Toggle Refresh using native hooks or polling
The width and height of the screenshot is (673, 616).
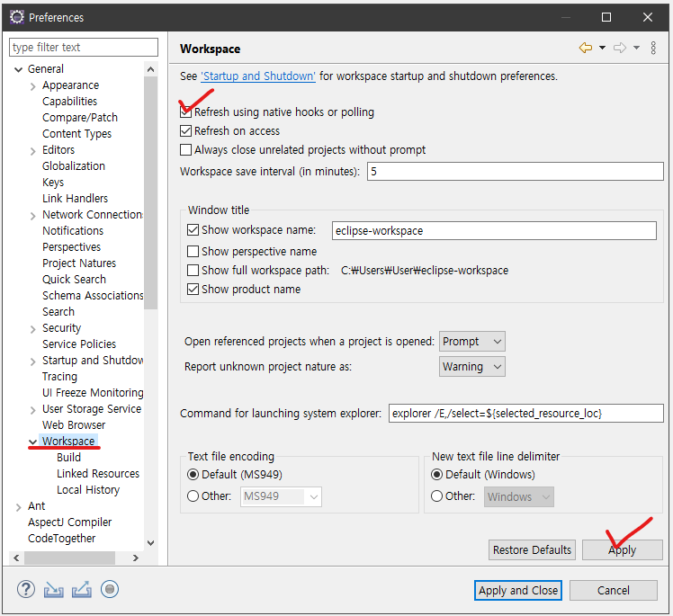pos(186,112)
